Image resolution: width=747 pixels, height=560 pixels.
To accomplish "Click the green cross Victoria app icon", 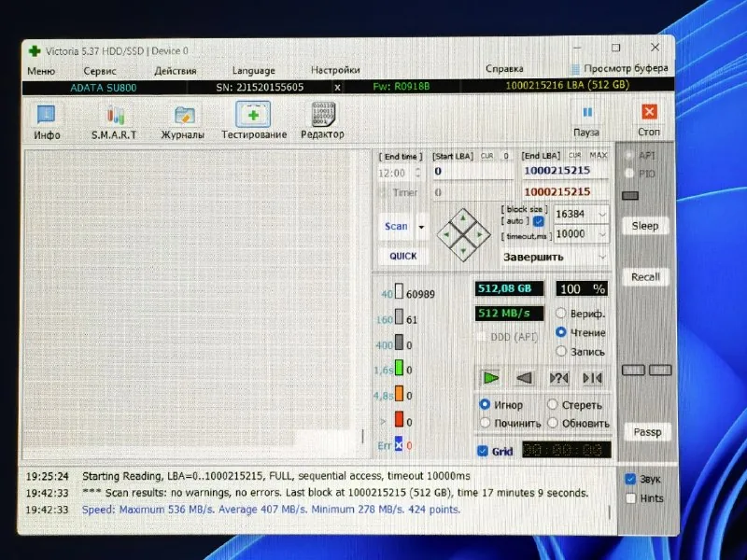I will click(x=34, y=51).
